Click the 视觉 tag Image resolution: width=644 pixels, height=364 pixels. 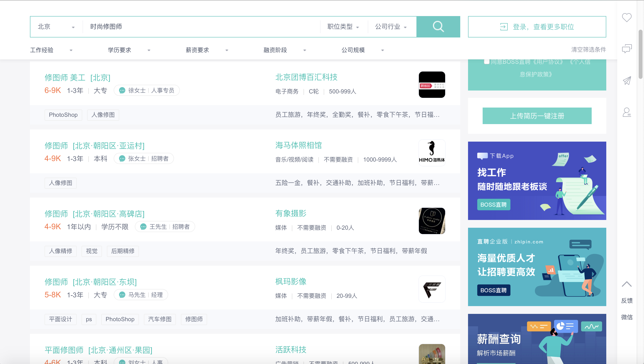[92, 251]
